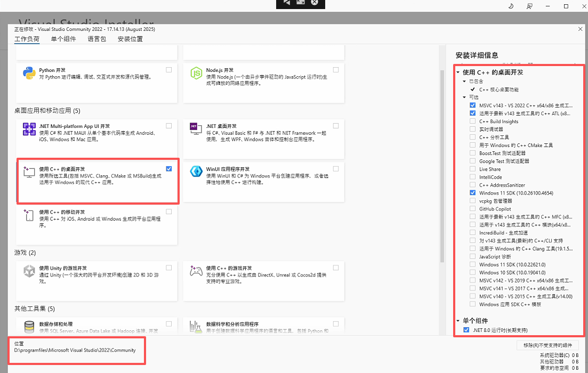The image size is (588, 373).
Task: Enable the C++ Build Insights checkbox
Action: [472, 121]
